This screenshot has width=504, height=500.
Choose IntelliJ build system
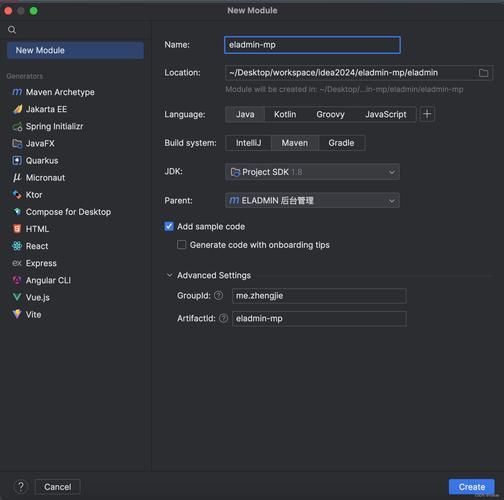coord(249,143)
